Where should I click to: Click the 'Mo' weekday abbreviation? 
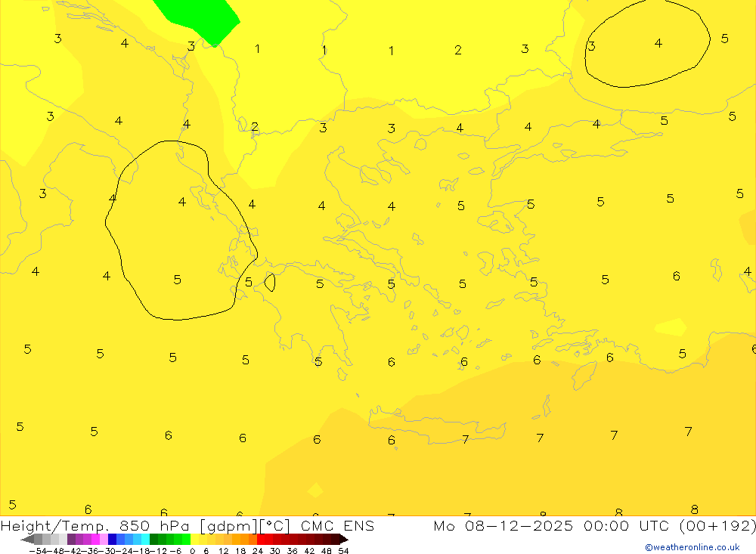tap(444, 525)
